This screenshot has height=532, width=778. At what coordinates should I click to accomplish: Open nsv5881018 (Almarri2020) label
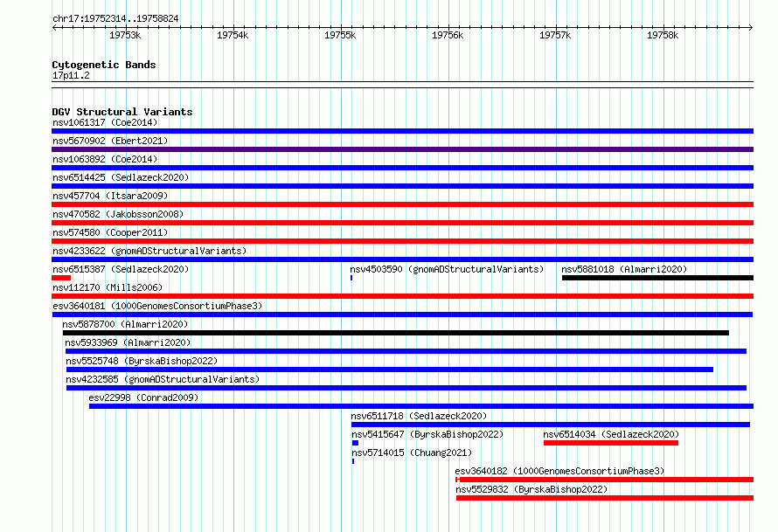pyautogui.click(x=624, y=269)
